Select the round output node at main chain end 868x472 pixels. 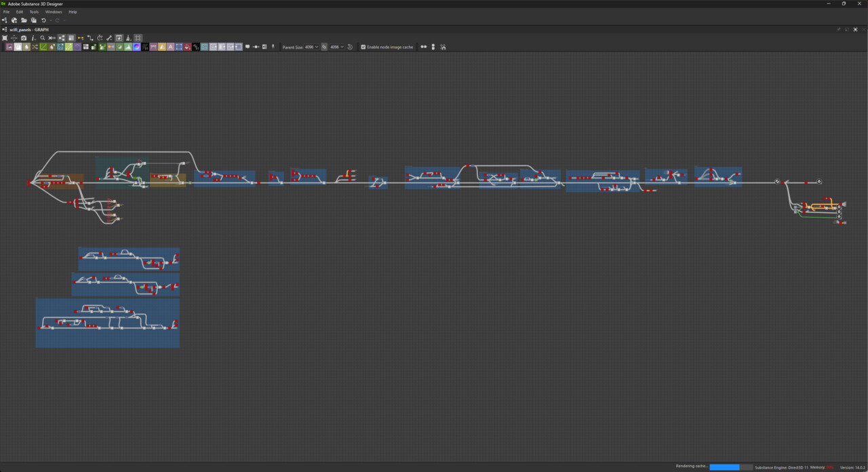[x=819, y=182]
